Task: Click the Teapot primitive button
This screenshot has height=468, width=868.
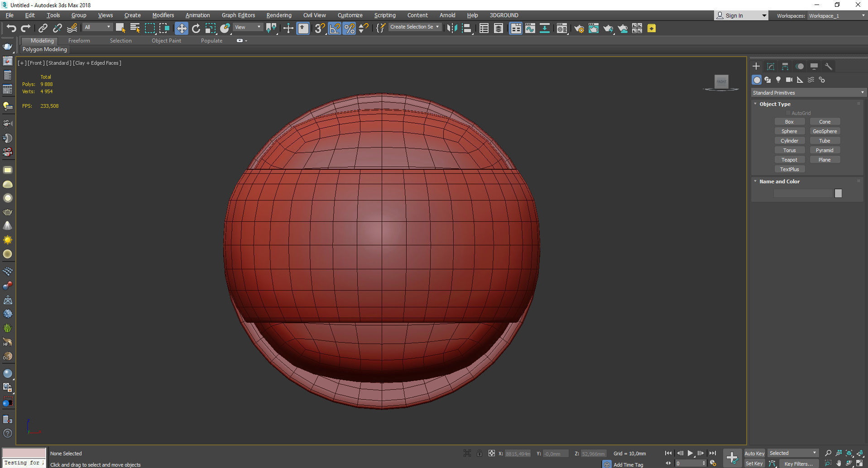Action: 789,160
